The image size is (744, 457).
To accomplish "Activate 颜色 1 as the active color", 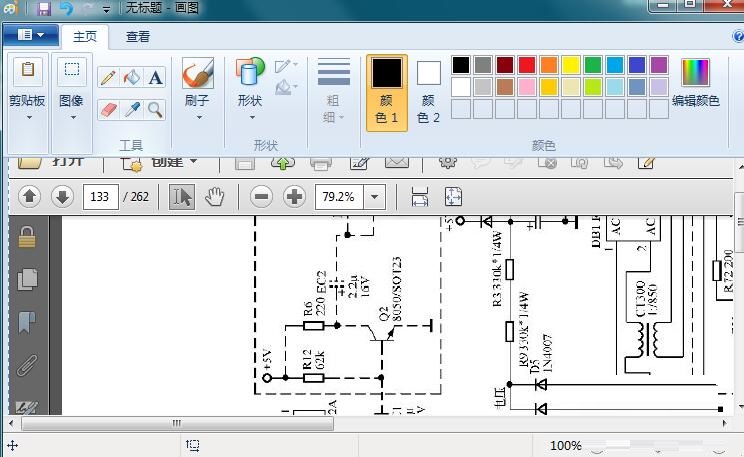I will [x=387, y=92].
